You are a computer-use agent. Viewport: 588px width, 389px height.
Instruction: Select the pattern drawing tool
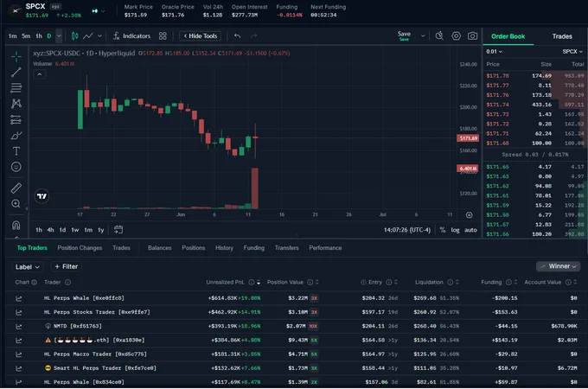click(x=16, y=104)
